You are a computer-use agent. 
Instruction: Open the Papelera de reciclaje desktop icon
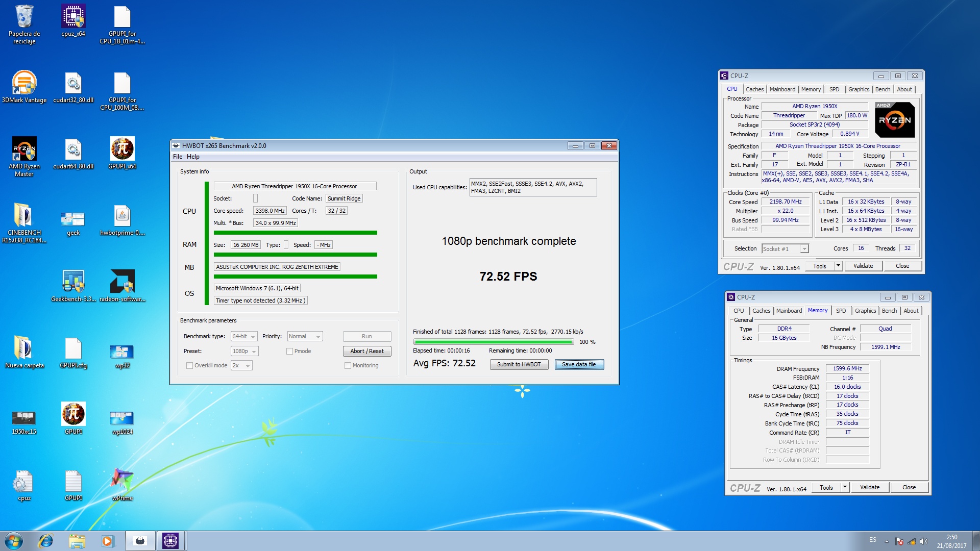(24, 24)
